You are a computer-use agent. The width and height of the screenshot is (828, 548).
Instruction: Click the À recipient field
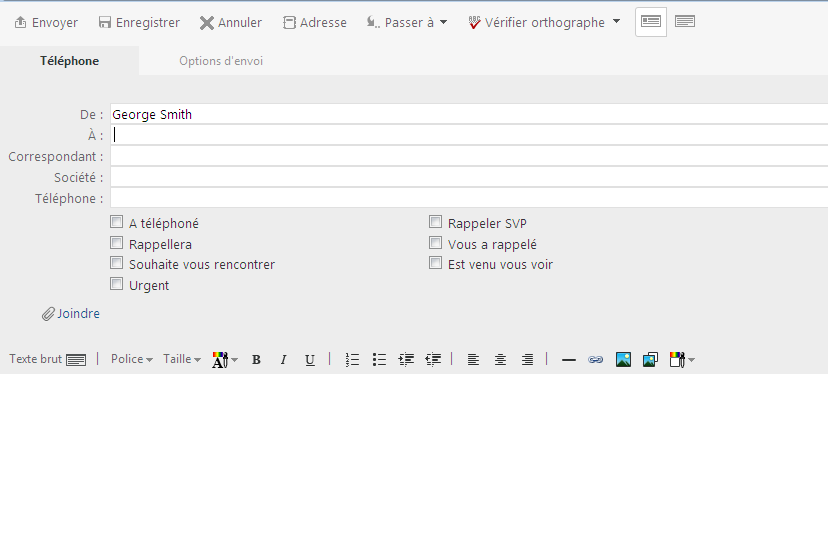tap(469, 135)
